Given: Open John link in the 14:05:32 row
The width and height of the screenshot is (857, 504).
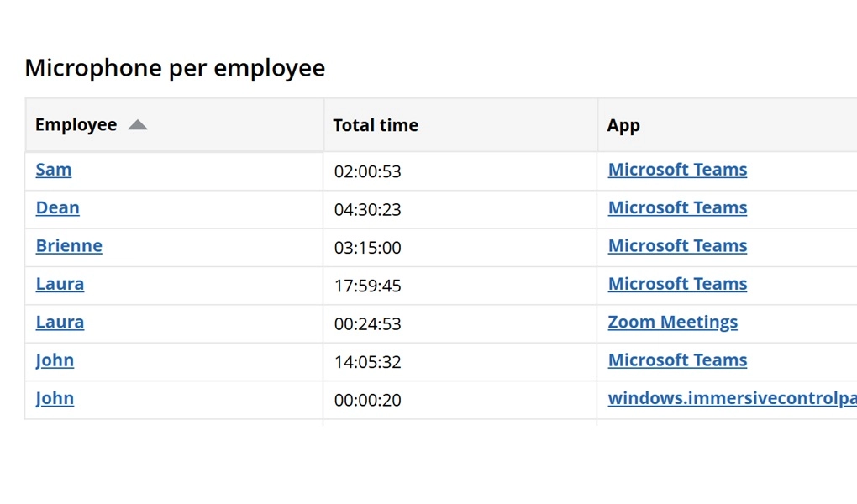Looking at the screenshot, I should pos(55,360).
